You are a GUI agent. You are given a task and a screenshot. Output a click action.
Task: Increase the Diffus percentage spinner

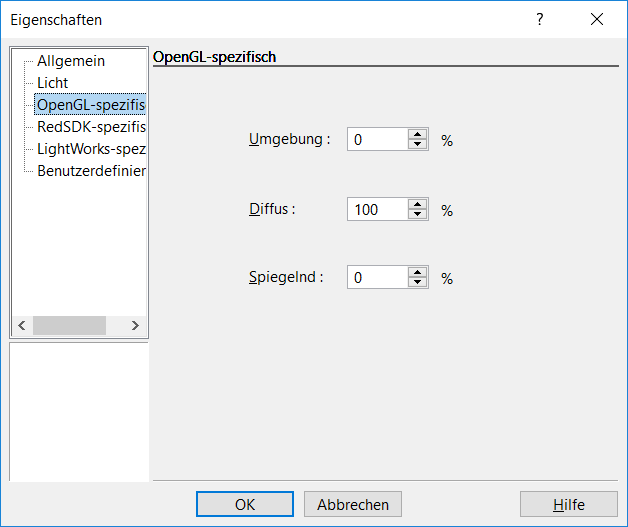click(417, 204)
